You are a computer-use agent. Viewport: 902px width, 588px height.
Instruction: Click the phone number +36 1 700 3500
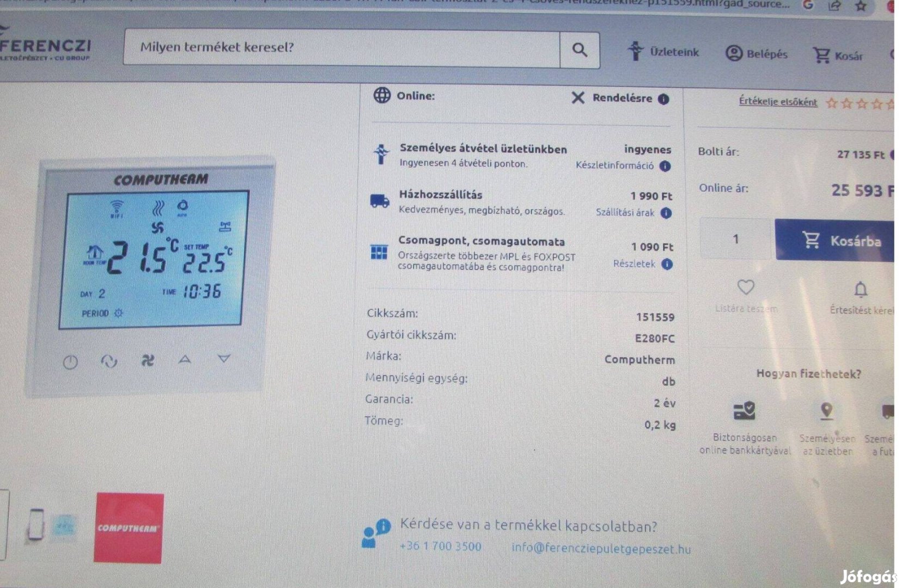[x=441, y=546]
